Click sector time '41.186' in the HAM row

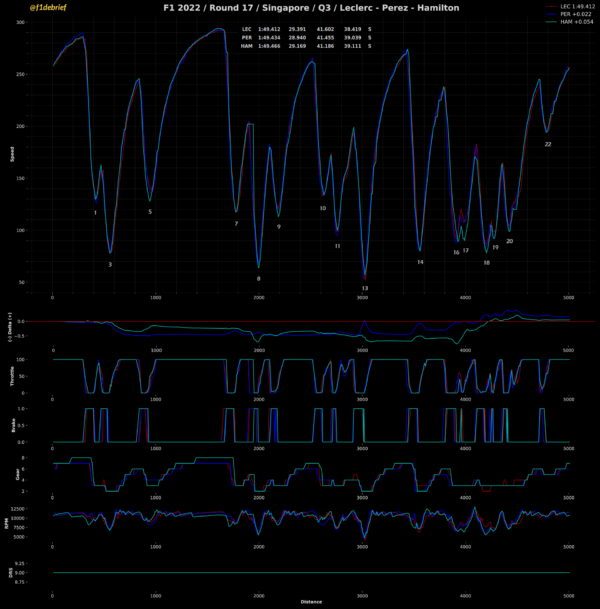pos(325,46)
